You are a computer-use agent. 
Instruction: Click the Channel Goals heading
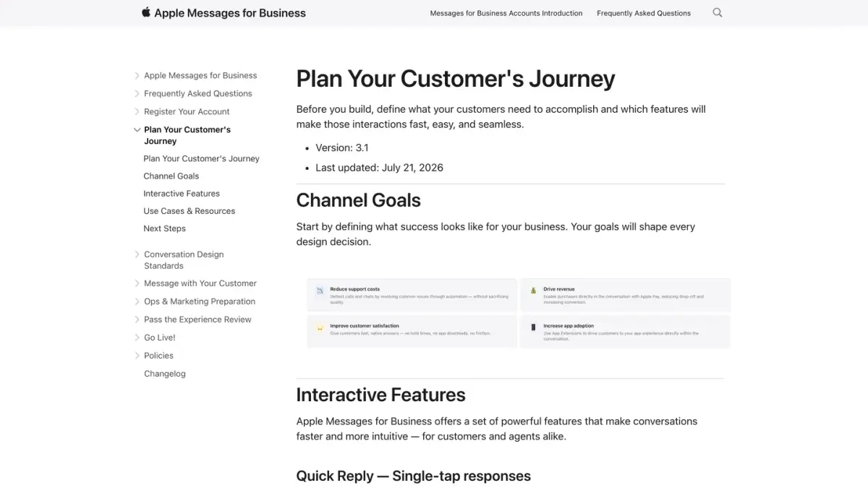(359, 200)
